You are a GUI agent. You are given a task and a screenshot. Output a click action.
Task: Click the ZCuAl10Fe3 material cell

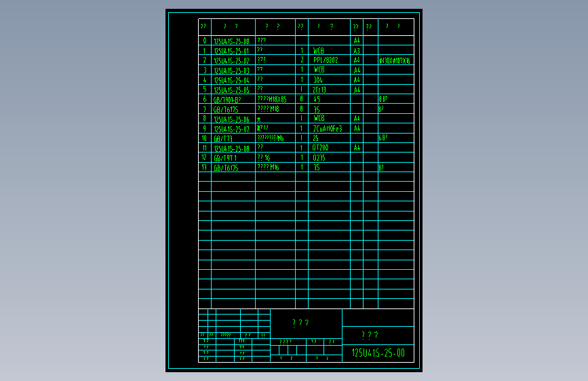pos(328,129)
